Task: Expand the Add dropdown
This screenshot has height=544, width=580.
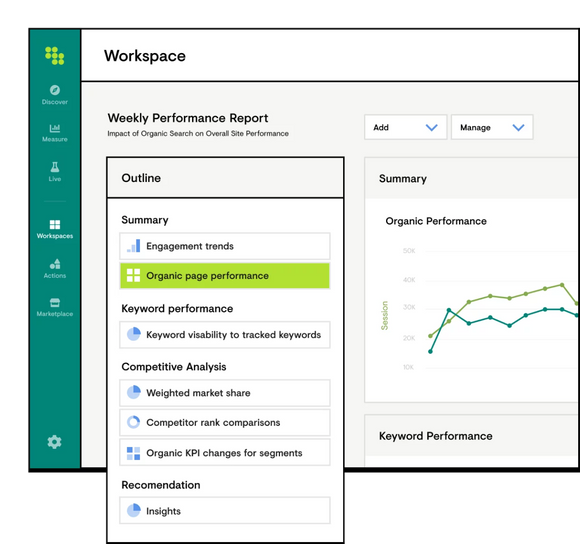Action: [405, 127]
